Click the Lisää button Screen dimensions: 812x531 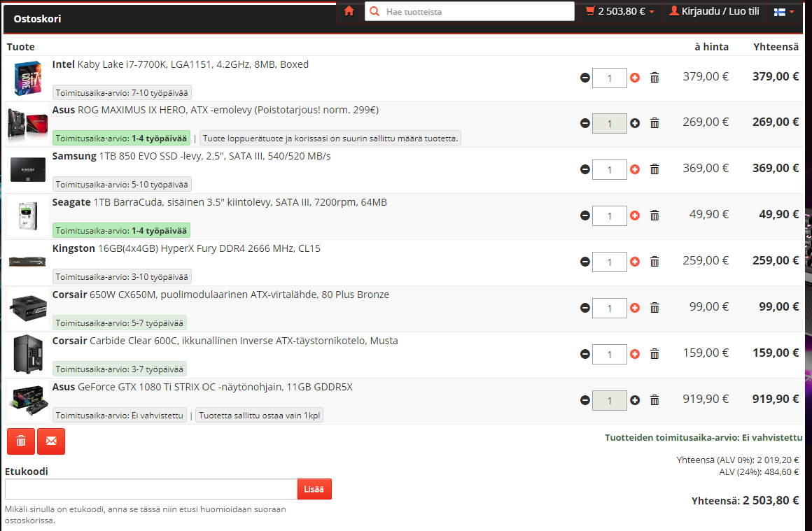[314, 489]
